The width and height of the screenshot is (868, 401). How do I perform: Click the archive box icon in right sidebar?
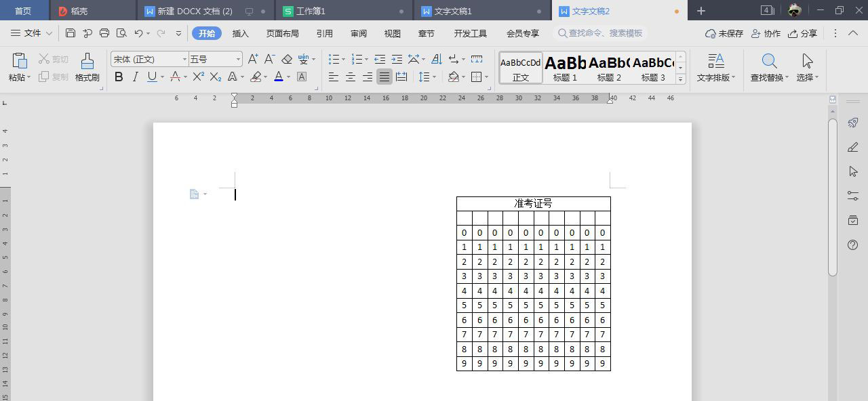point(853,220)
